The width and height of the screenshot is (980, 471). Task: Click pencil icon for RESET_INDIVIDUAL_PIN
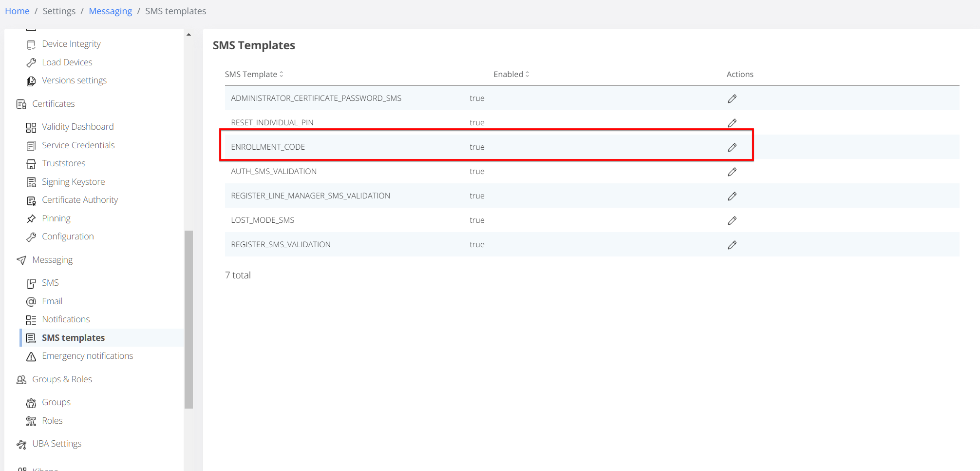click(732, 123)
